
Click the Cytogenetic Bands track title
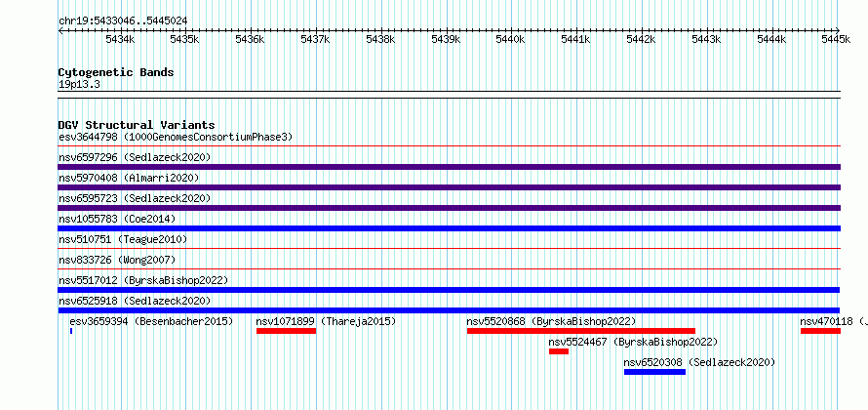[x=116, y=72]
